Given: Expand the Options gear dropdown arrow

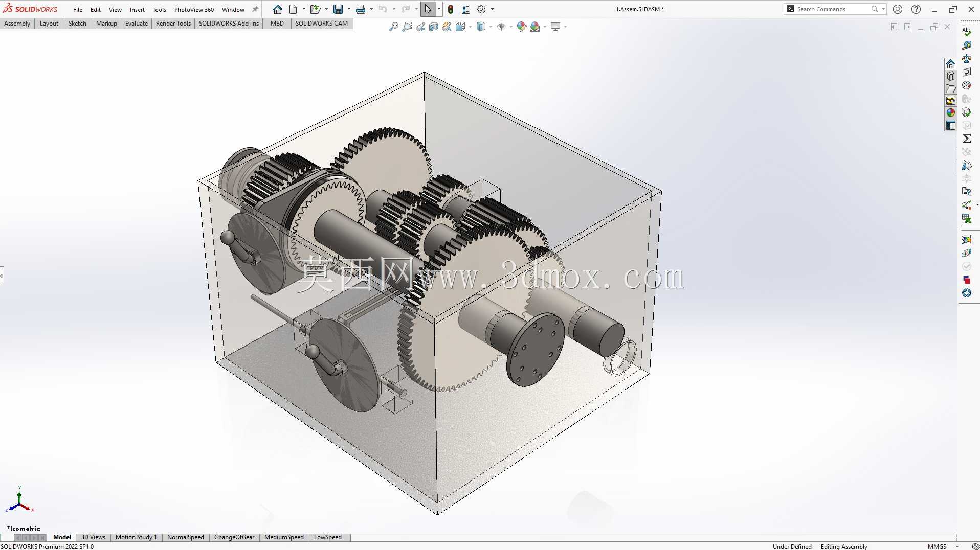Looking at the screenshot, I should pyautogui.click(x=492, y=9).
